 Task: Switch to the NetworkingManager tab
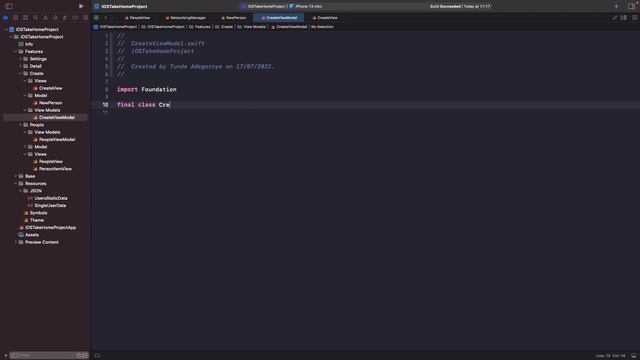tap(186, 18)
